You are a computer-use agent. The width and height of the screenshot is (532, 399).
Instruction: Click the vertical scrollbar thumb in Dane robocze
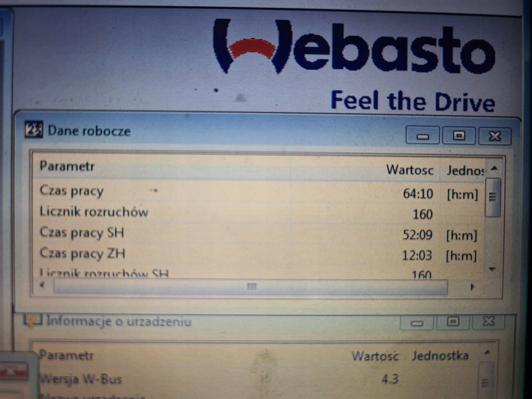(493, 197)
